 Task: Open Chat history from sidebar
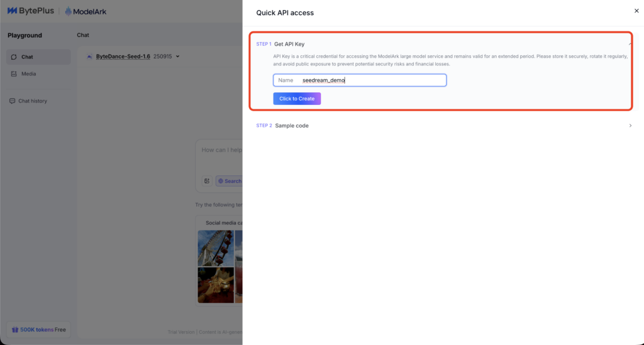pyautogui.click(x=33, y=101)
